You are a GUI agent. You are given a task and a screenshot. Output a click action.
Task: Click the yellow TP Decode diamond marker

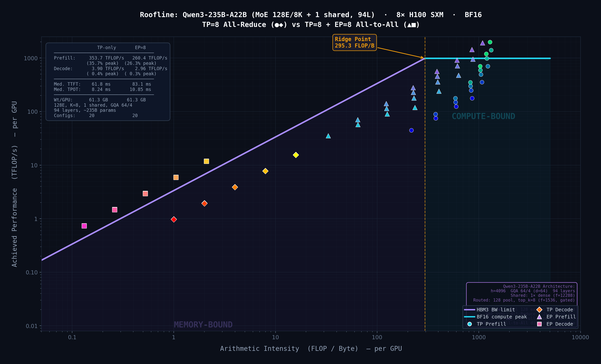pos(296,155)
